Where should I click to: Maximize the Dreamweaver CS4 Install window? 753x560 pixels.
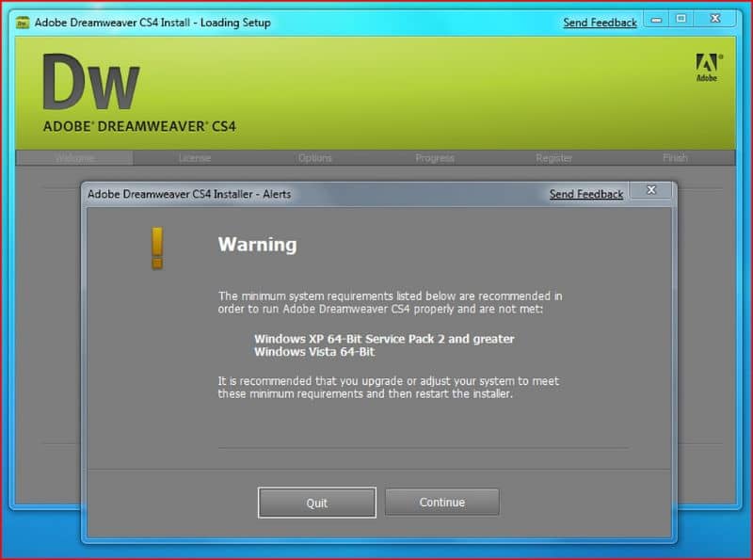click(x=681, y=19)
